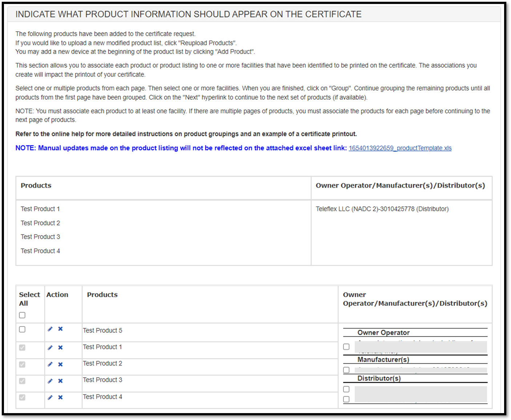The image size is (511, 420).
Task: Tick the checkbox for Test Product 5
Action: tap(22, 329)
